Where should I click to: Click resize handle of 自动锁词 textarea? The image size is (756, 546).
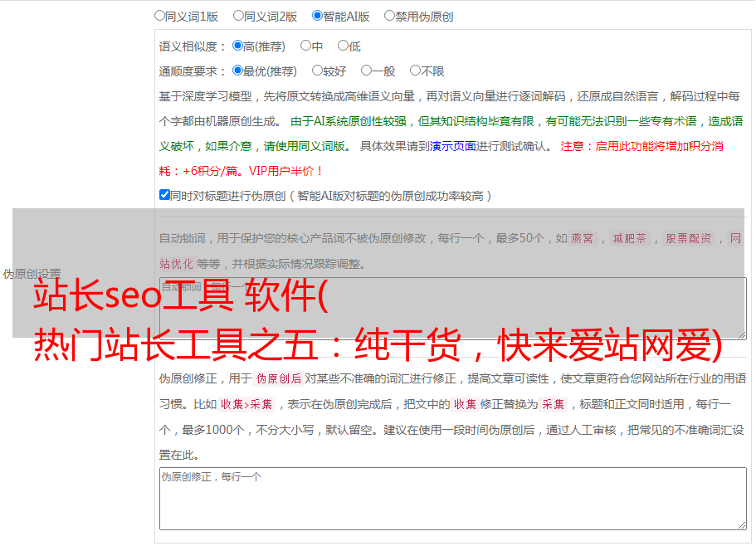pyautogui.click(x=742, y=335)
